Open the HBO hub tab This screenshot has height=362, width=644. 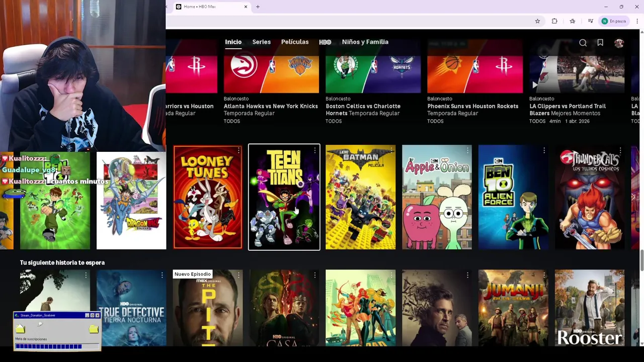325,42
